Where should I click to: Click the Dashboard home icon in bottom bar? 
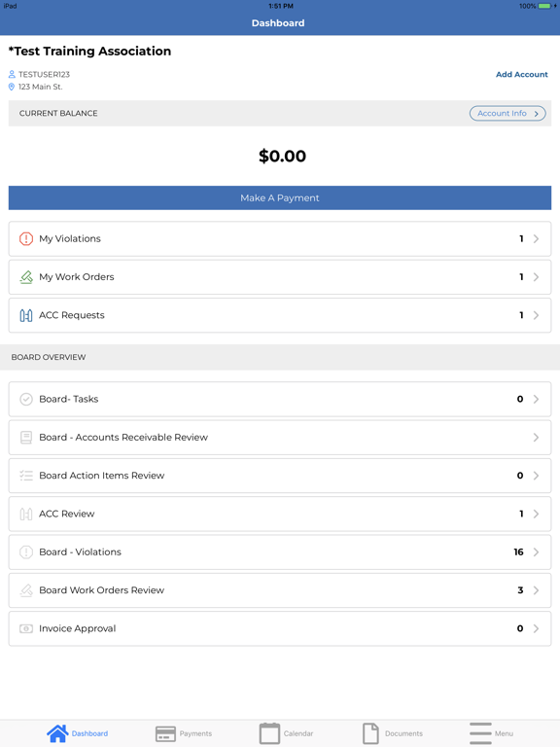click(57, 733)
